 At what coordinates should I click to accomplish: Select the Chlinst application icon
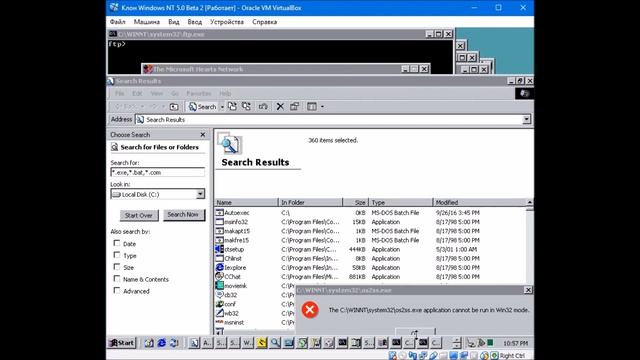click(x=220, y=258)
